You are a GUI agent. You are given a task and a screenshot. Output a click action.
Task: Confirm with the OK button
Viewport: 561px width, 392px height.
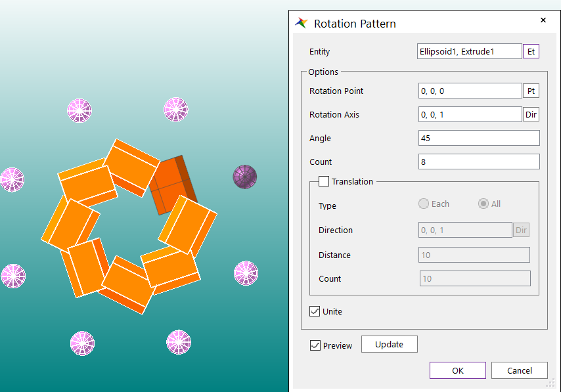tap(457, 370)
